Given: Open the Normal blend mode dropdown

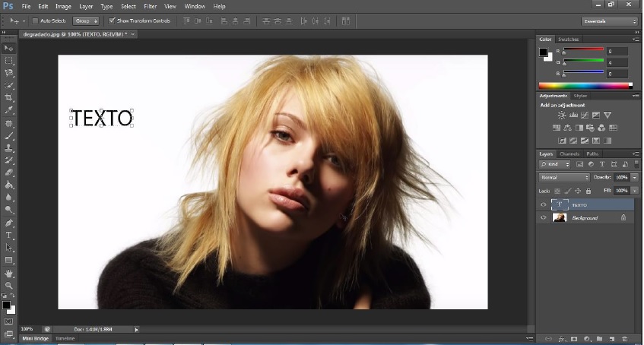Looking at the screenshot, I should point(564,177).
